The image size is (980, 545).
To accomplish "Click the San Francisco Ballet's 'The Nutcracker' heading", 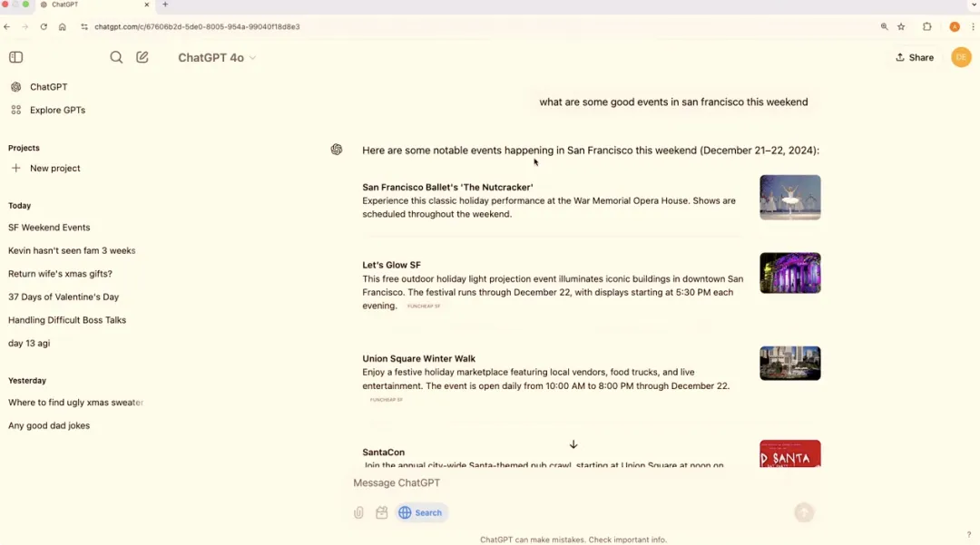I will [447, 188].
